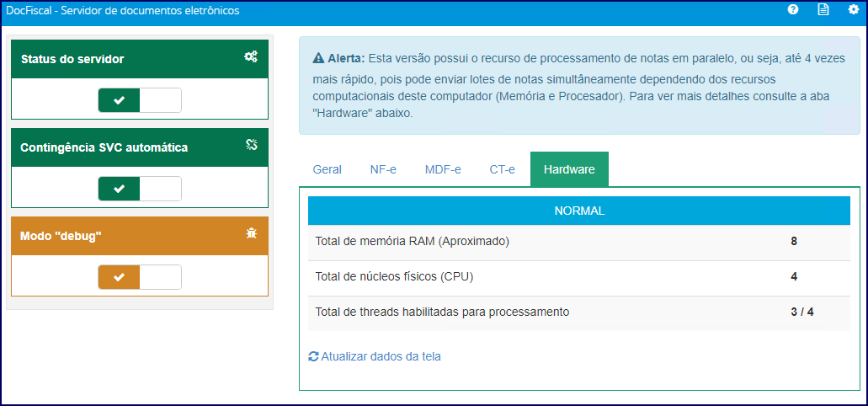868x406 pixels.
Task: Toggle the Contingência SVC automática switch
Action: [x=140, y=189]
